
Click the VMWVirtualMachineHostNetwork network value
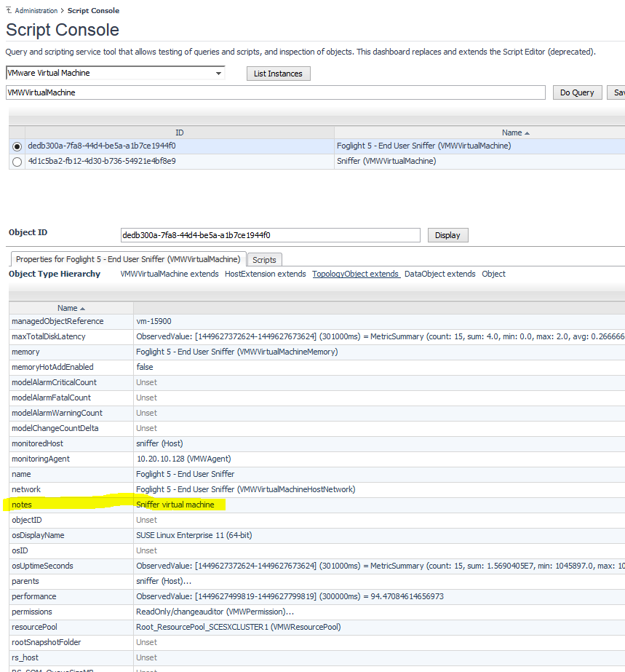[246, 489]
